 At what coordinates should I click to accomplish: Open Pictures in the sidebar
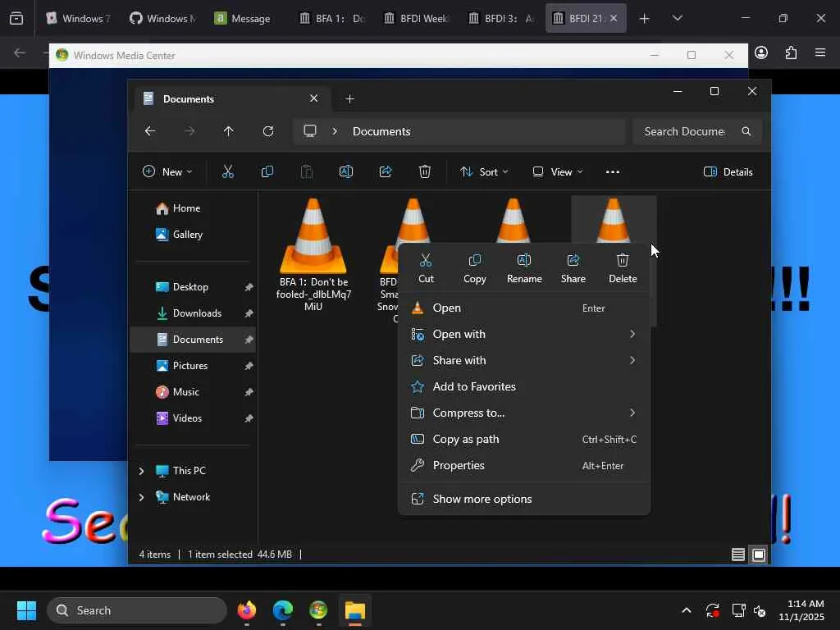(193, 366)
